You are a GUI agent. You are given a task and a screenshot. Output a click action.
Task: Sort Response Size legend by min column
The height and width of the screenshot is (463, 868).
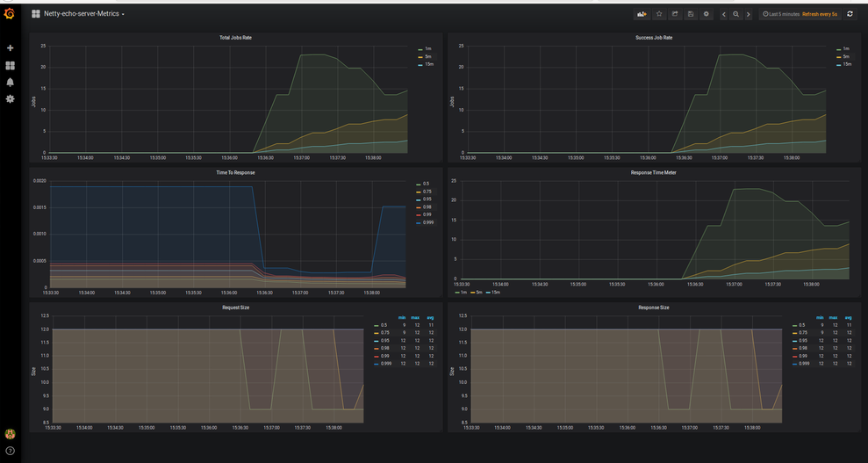tap(821, 318)
